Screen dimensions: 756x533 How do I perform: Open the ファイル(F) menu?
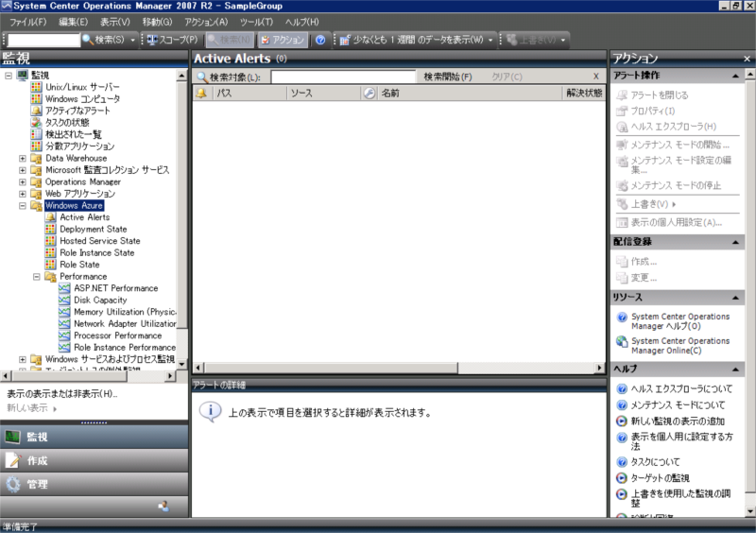click(28, 22)
